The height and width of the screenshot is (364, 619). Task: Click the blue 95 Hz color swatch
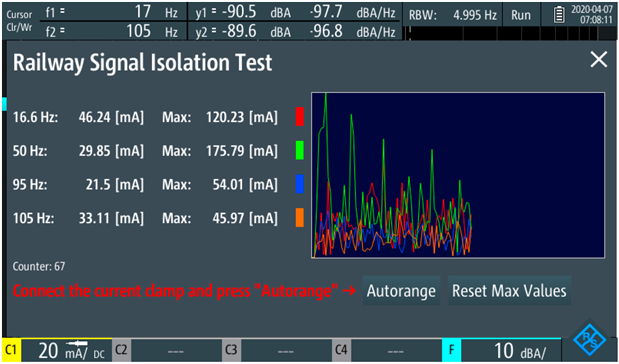(300, 184)
